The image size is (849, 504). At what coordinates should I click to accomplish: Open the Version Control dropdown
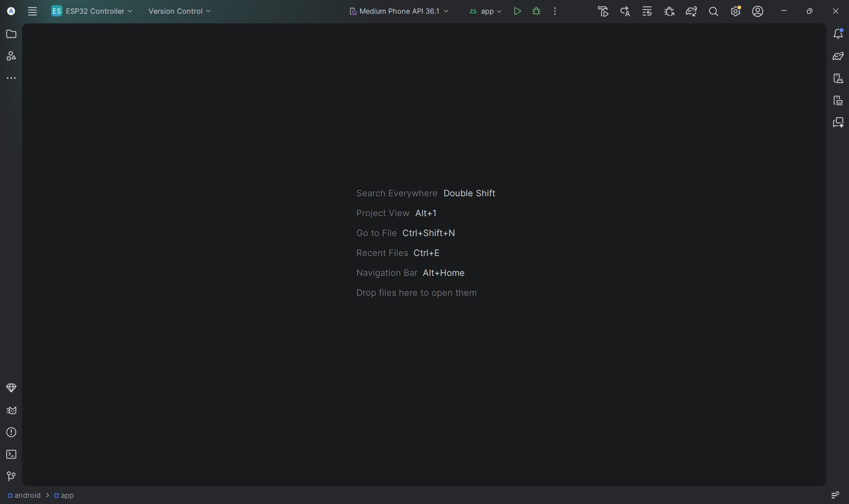(180, 11)
